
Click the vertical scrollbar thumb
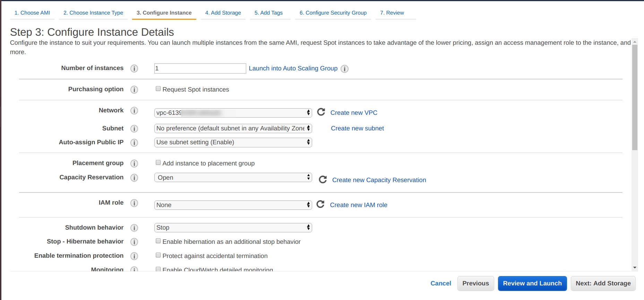[x=635, y=97]
